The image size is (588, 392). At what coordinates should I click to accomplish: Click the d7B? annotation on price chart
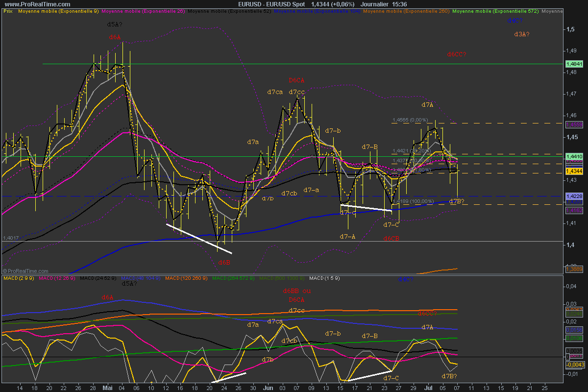[456, 201]
